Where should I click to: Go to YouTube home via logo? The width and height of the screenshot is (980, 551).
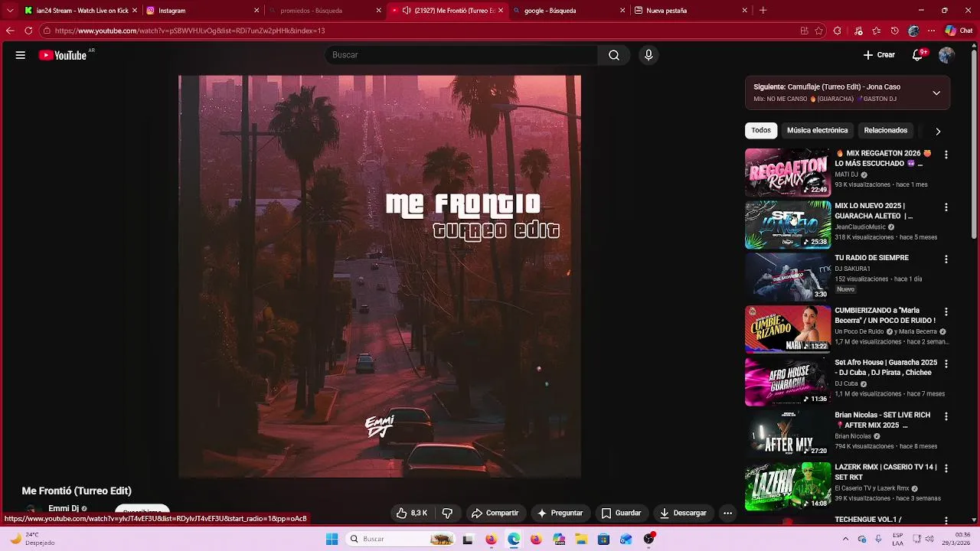click(x=63, y=55)
